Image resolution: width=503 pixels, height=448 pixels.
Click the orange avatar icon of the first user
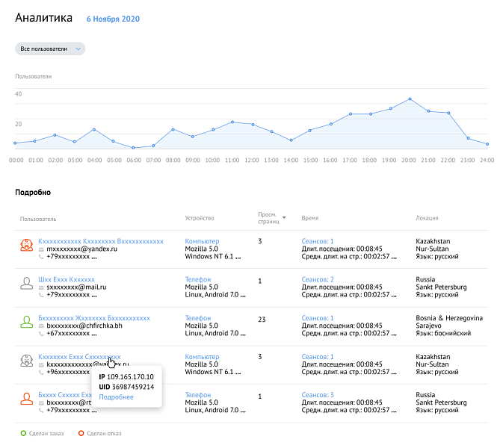click(25, 244)
